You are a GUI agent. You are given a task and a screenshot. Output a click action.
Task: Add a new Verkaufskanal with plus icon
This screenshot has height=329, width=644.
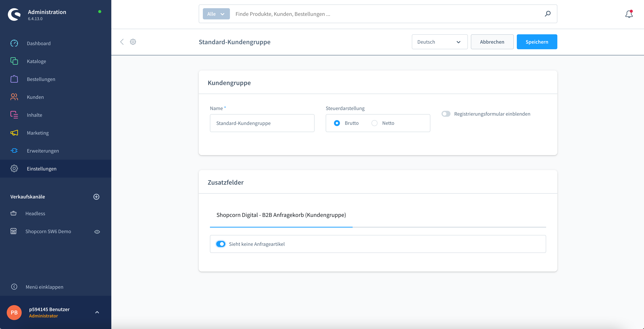96,197
